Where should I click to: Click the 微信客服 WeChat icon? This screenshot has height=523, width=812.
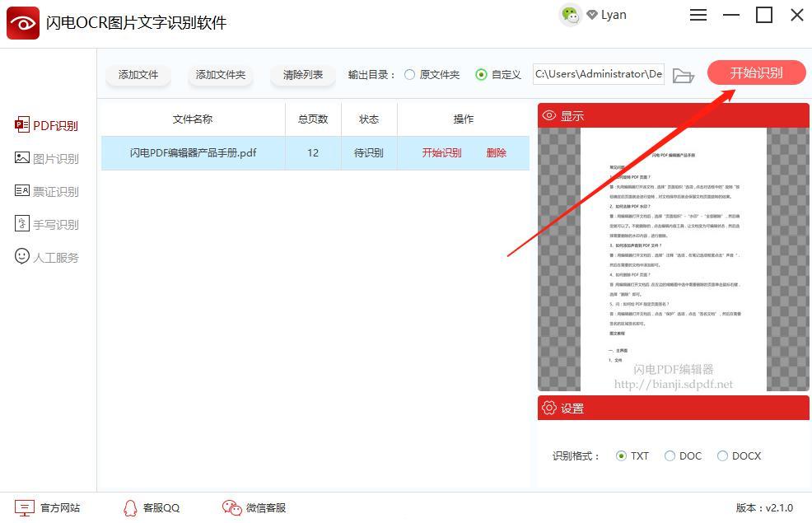[231, 508]
